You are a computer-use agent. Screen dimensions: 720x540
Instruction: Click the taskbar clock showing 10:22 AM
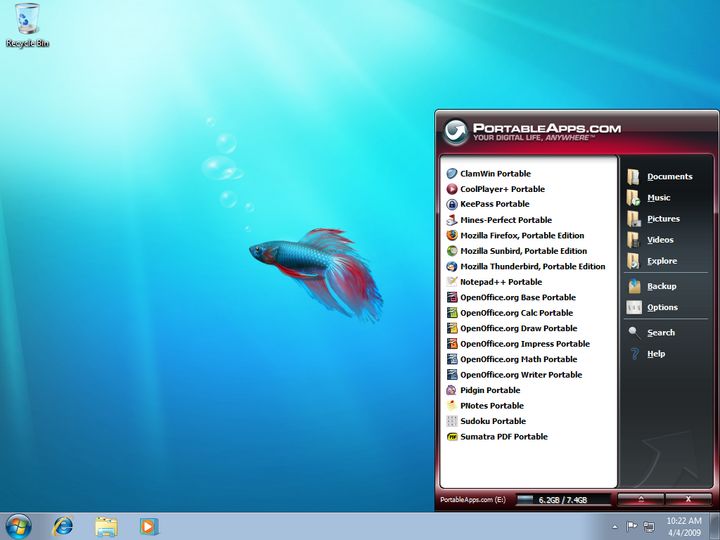coord(684,526)
